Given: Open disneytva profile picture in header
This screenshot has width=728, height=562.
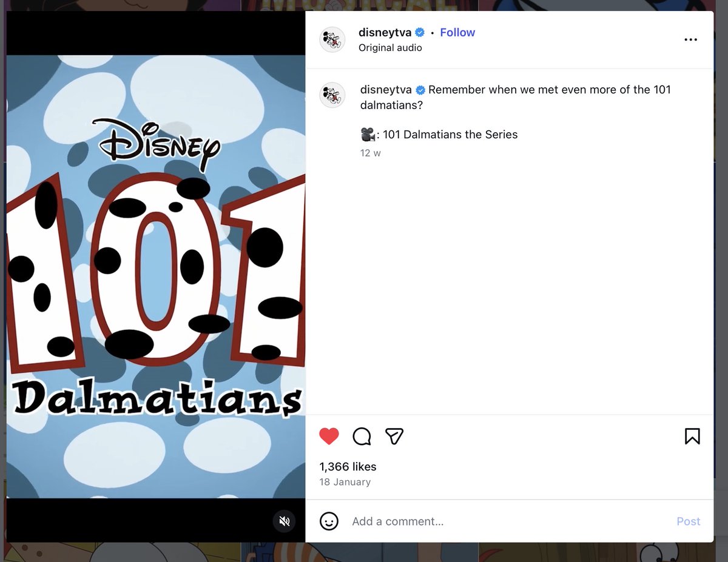Looking at the screenshot, I should (332, 39).
